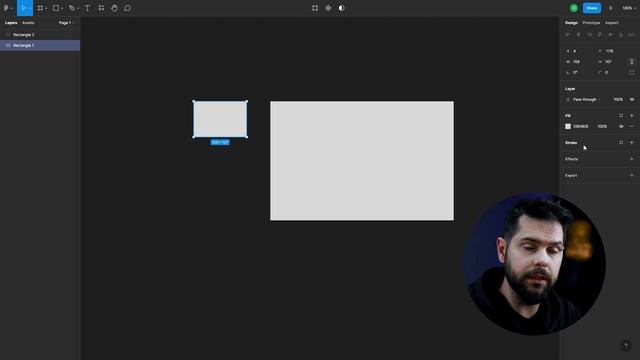640x360 pixels.
Task: Open the Inspect tab
Action: click(x=611, y=23)
